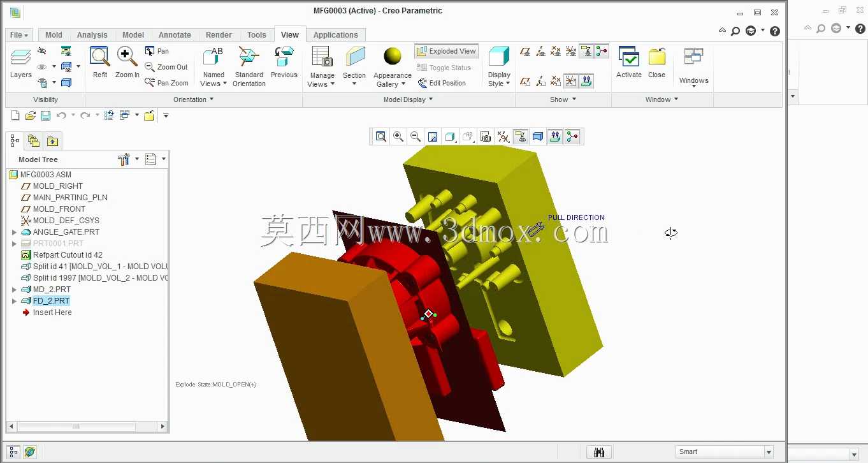
Task: Activate the current window
Action: click(x=628, y=63)
